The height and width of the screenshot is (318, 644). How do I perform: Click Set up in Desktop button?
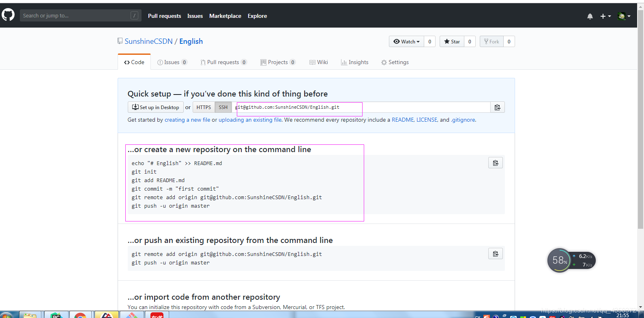pos(155,107)
